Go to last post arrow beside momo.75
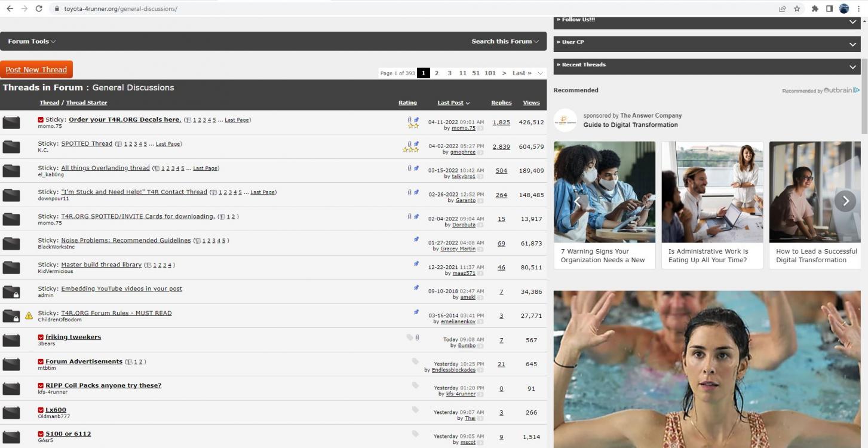This screenshot has height=448, width=868. coord(480,128)
